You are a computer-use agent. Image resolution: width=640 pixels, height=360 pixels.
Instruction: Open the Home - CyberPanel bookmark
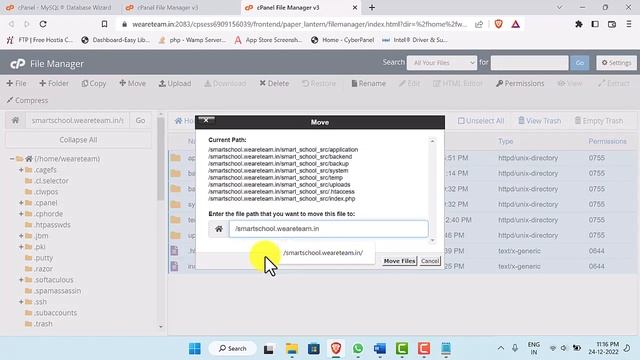[x=342, y=40]
